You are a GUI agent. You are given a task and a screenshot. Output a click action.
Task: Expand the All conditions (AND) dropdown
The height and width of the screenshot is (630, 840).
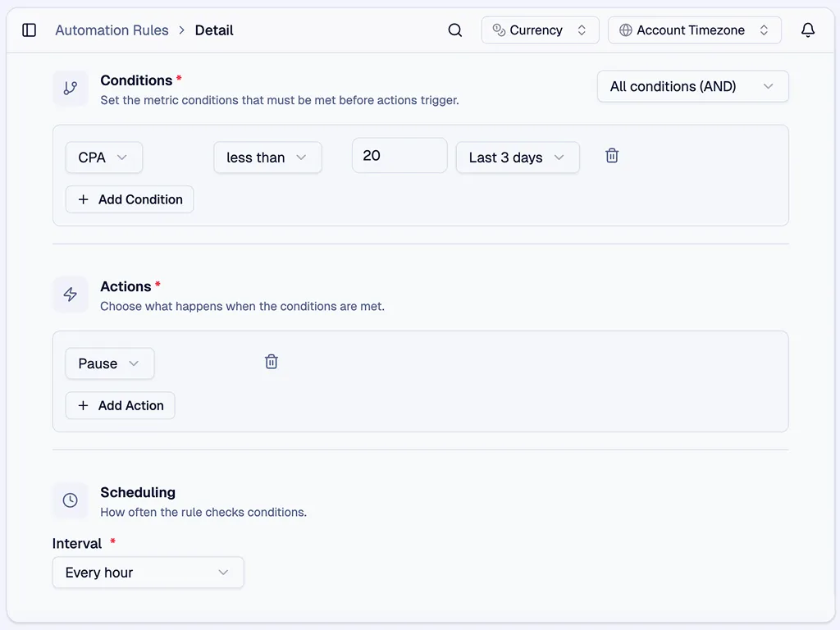pyautogui.click(x=692, y=86)
